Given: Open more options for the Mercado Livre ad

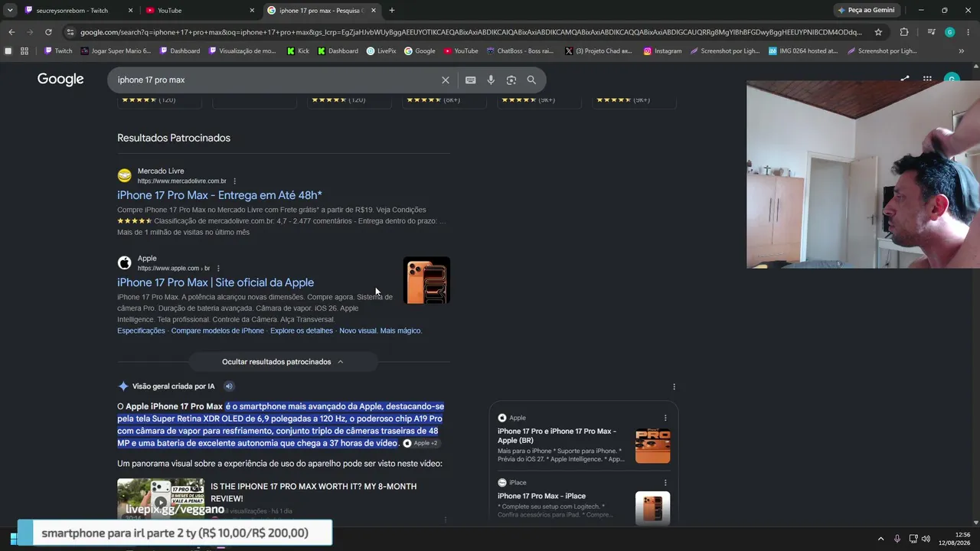Looking at the screenshot, I should pyautogui.click(x=235, y=181).
